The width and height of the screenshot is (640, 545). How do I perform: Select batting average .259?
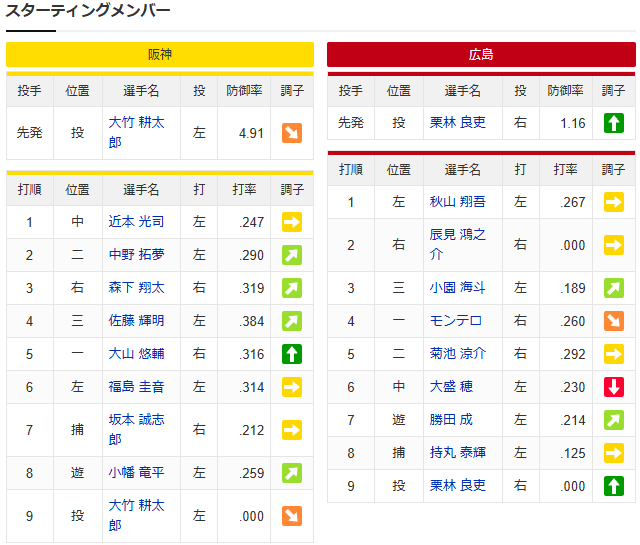click(251, 474)
